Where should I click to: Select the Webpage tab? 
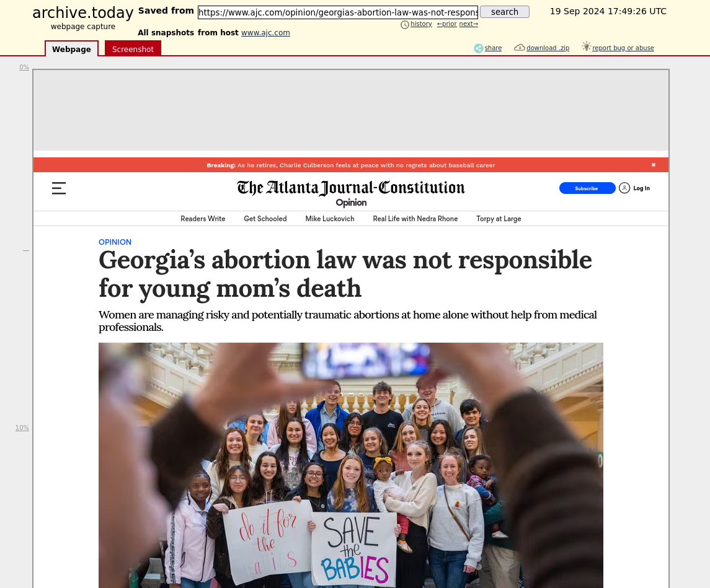click(x=71, y=49)
